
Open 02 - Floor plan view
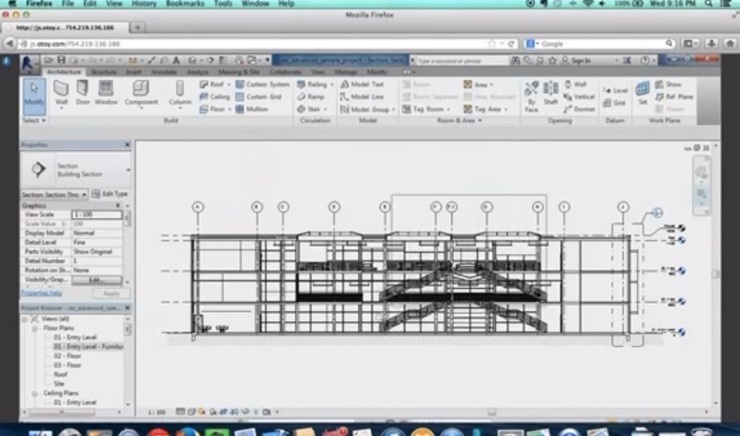(x=67, y=356)
